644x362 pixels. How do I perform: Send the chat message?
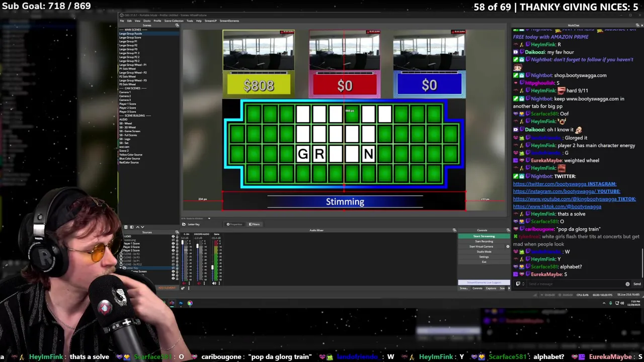(x=637, y=284)
